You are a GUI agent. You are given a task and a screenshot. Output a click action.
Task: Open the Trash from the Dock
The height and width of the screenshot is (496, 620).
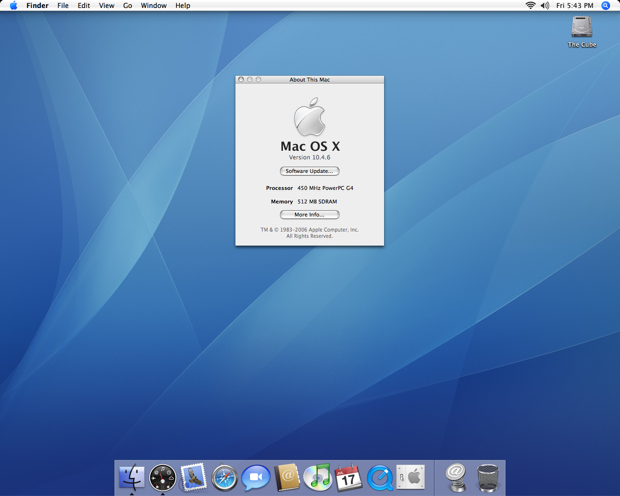[x=488, y=477]
